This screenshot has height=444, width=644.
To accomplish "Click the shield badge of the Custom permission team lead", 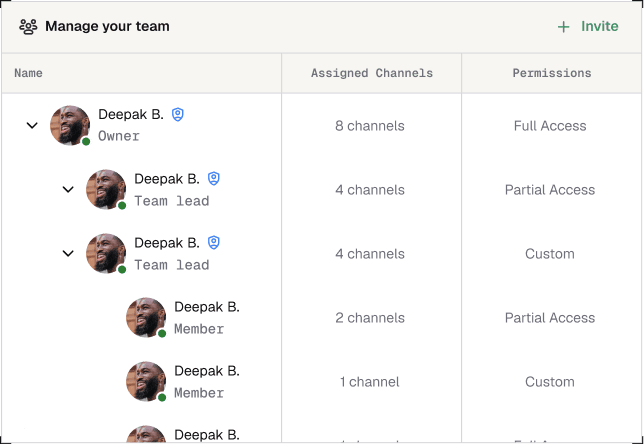I will tap(214, 243).
